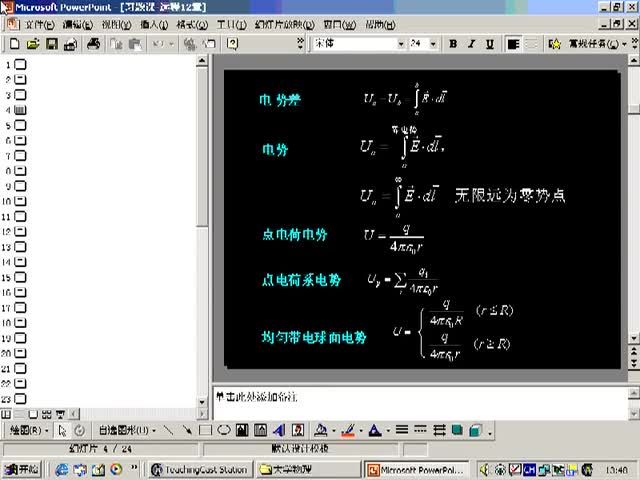Expand the 自选图形 AutoShapes menu
Image resolution: width=640 pixels, height=480 pixels.
127,430
